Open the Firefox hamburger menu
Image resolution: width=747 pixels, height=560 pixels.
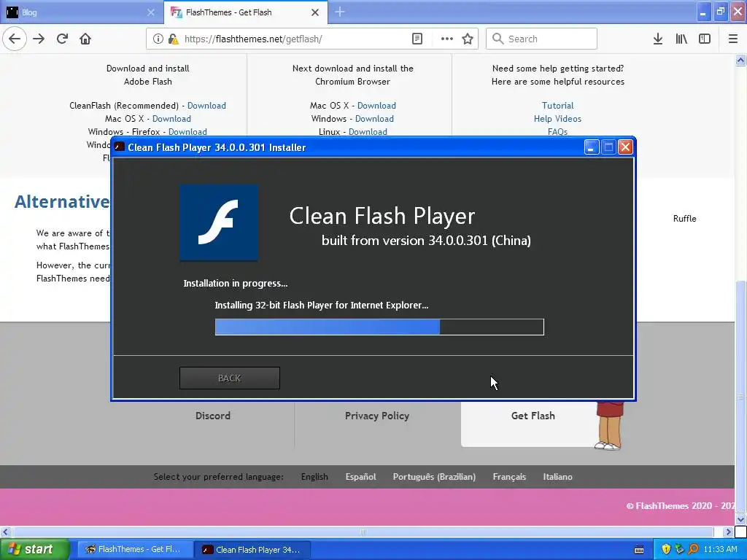[733, 39]
